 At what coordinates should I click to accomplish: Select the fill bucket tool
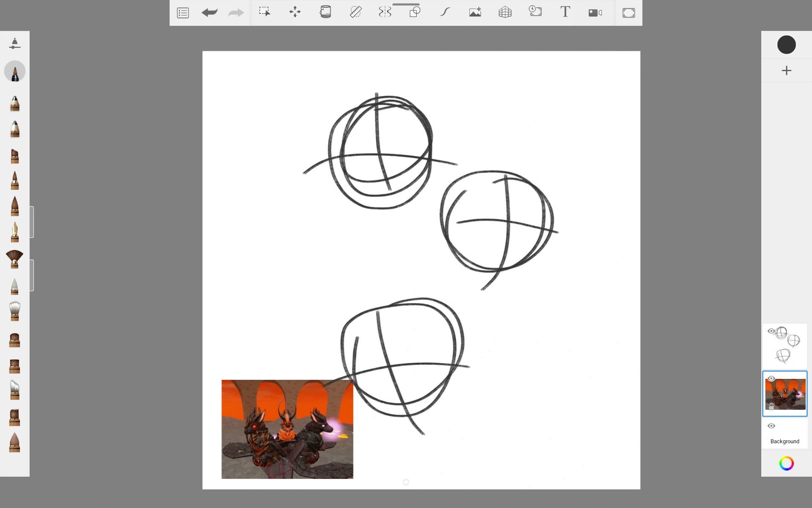click(x=325, y=12)
